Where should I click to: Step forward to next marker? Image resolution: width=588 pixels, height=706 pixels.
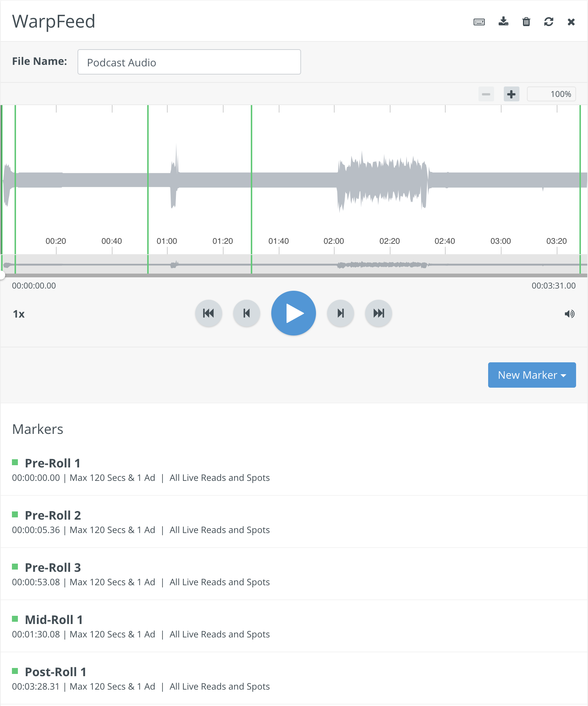pos(341,313)
